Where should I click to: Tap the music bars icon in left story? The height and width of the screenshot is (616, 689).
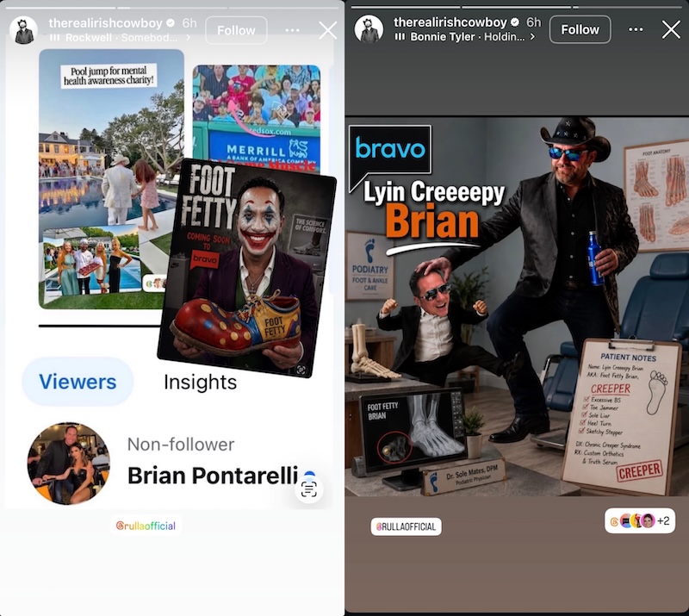(55, 38)
